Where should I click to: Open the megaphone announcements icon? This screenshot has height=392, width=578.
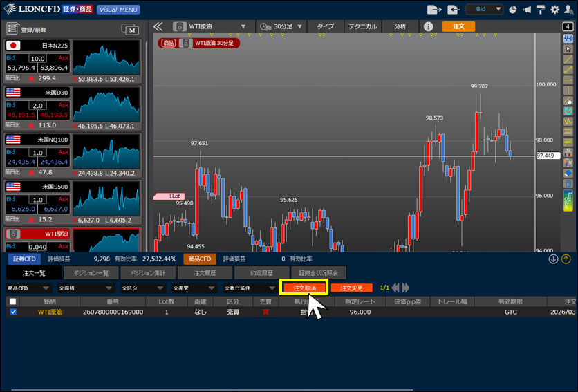click(x=526, y=10)
